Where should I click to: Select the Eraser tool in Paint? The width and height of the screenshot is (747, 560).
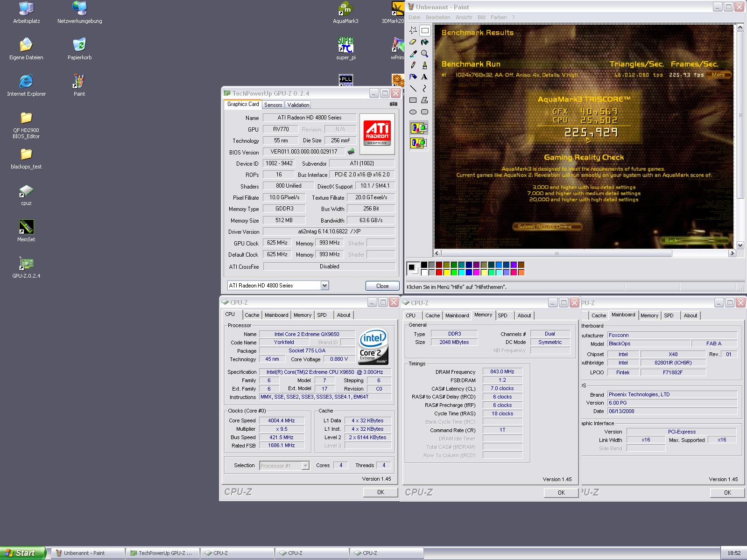(413, 42)
